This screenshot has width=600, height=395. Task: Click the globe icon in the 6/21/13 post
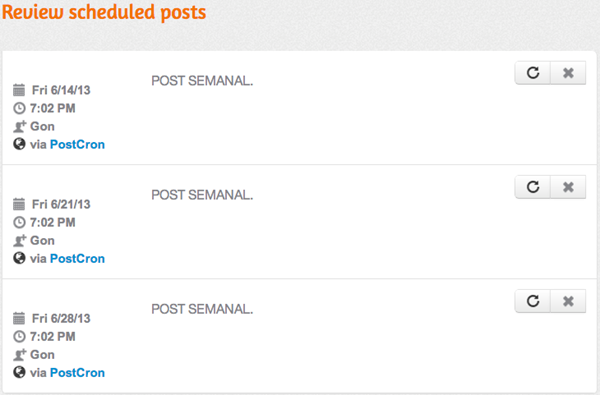pyautogui.click(x=19, y=258)
